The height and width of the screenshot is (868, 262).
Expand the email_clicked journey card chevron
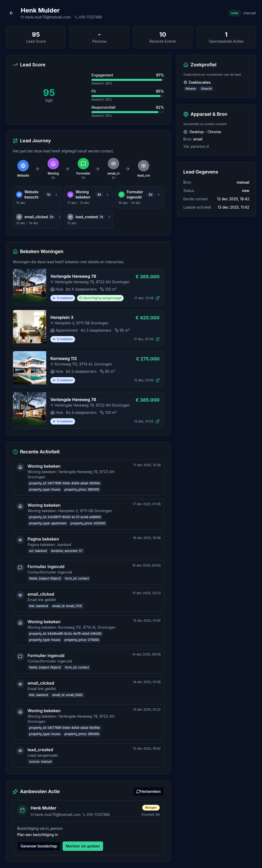pos(59,217)
